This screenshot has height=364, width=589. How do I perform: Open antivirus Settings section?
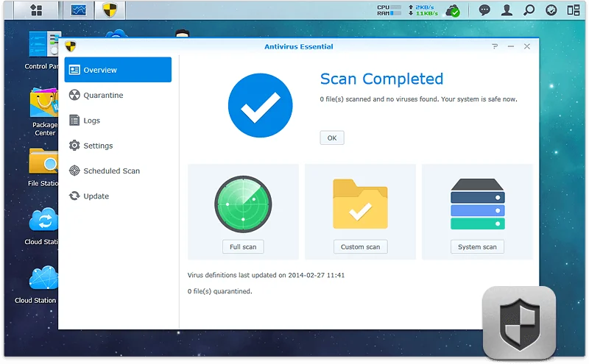click(118, 145)
